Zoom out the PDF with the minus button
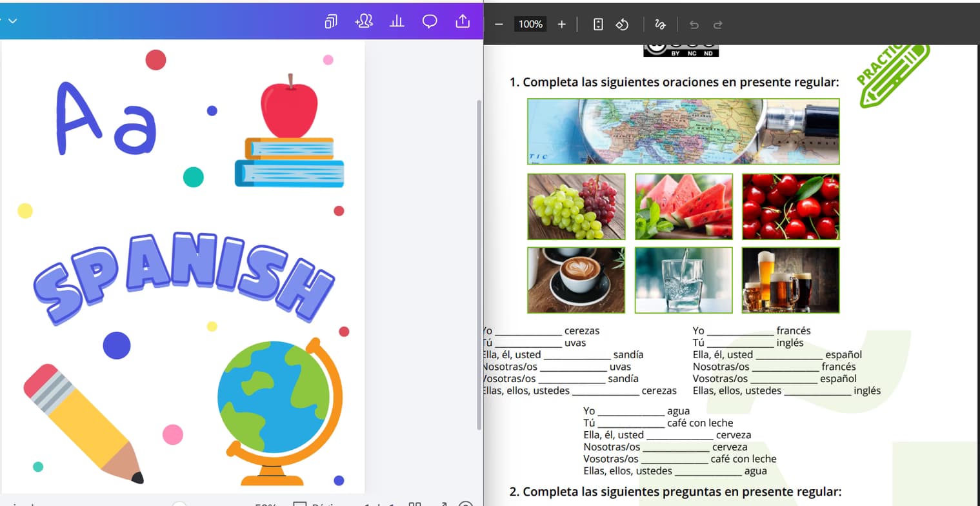The width and height of the screenshot is (980, 506). [x=499, y=24]
